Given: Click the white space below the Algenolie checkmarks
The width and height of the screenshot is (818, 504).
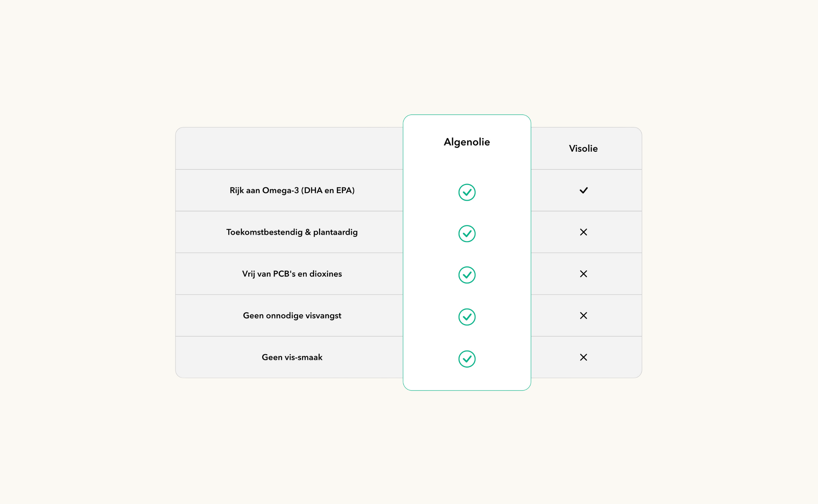Looking at the screenshot, I should point(467,379).
